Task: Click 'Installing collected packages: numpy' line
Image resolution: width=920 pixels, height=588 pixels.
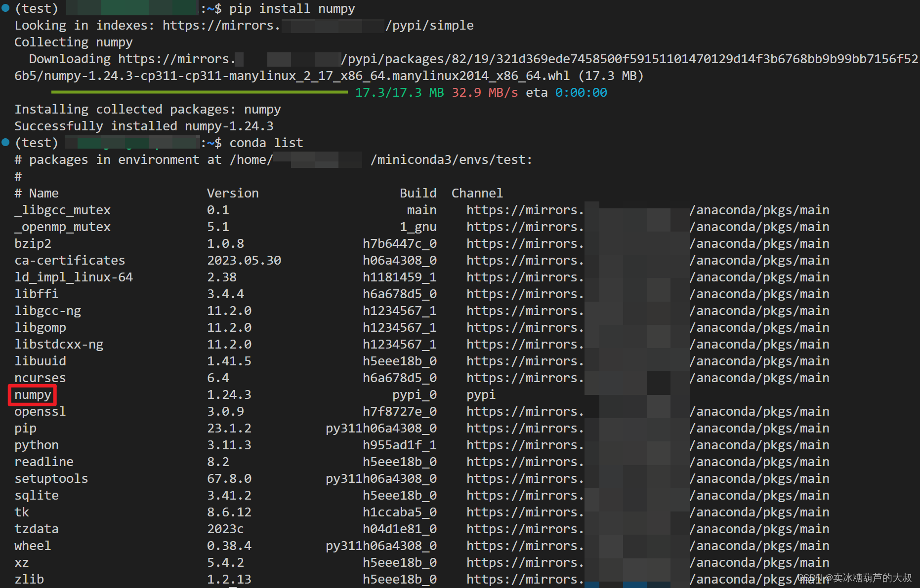Action: tap(148, 110)
